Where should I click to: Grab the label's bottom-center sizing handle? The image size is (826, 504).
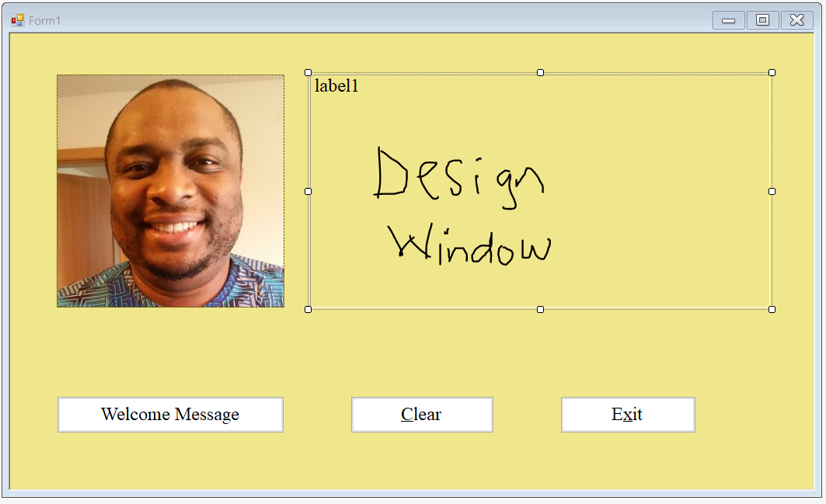[540, 310]
